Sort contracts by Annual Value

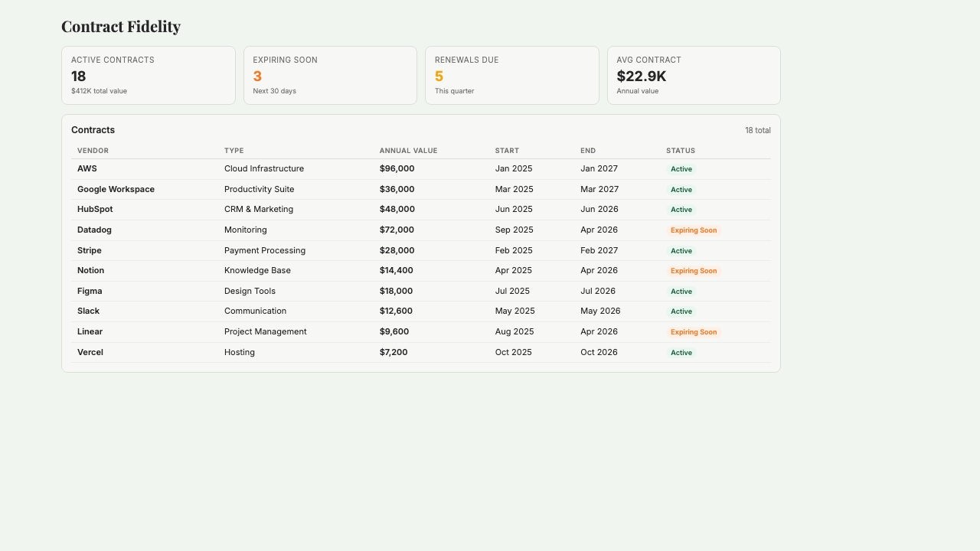point(408,151)
